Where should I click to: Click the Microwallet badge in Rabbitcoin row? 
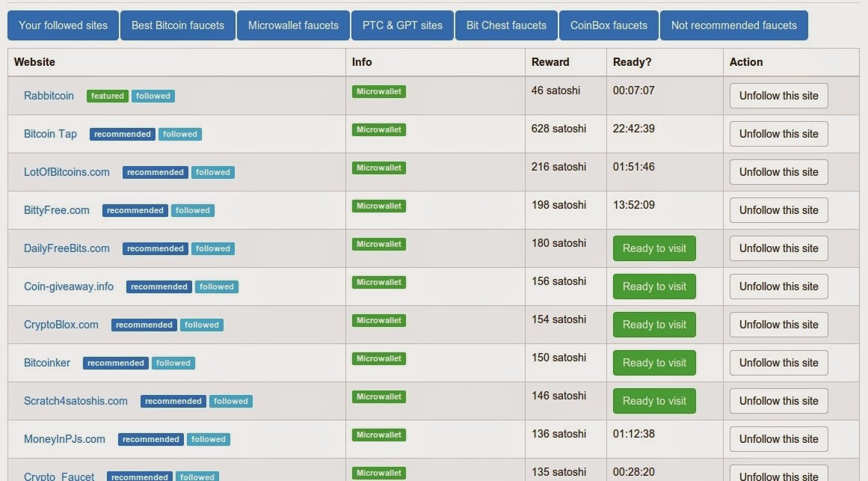[378, 91]
